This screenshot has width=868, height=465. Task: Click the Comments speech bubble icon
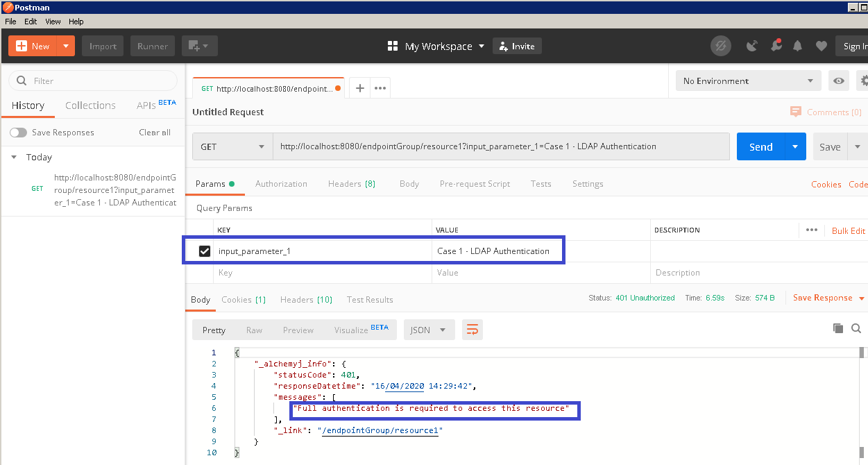[x=796, y=112]
